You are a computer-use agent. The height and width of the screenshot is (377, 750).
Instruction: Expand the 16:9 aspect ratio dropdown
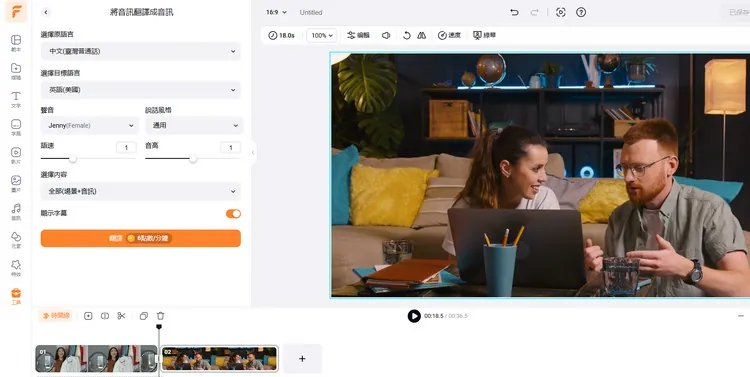pos(276,12)
